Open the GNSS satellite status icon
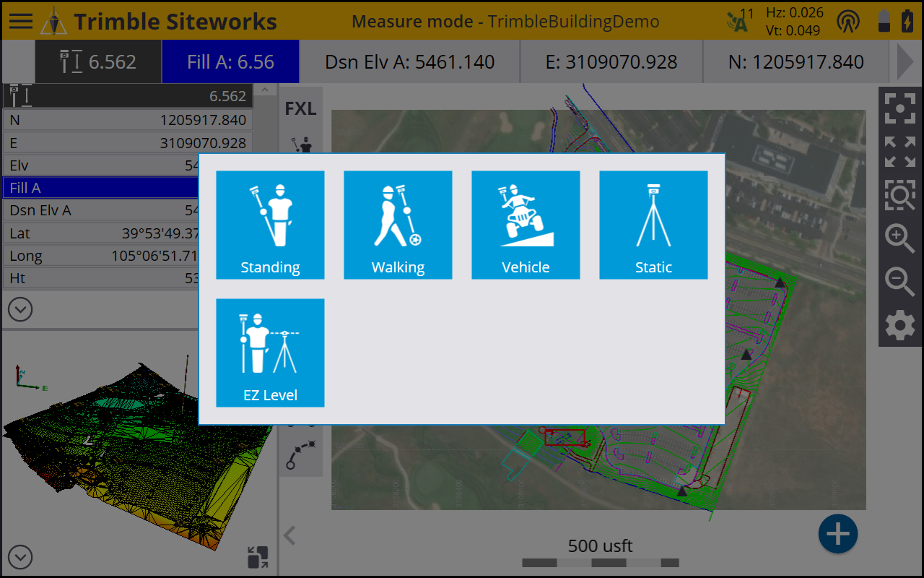The height and width of the screenshot is (578, 924). 739,21
